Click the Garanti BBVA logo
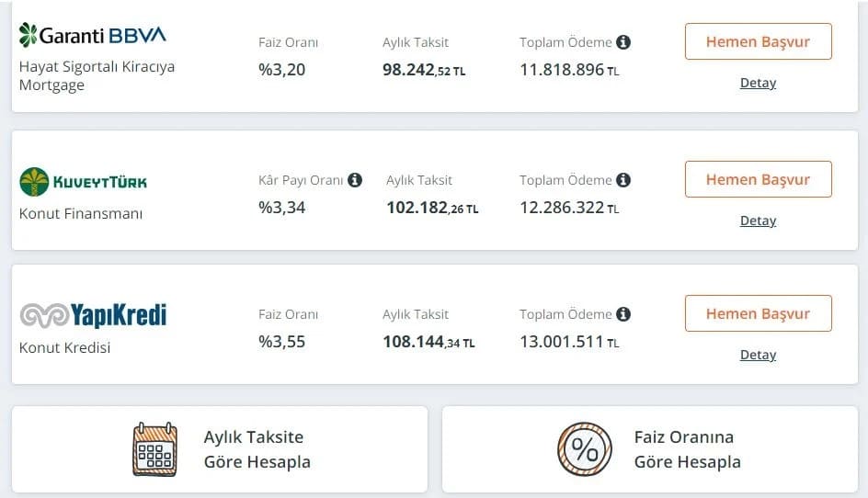868x498 pixels. [x=93, y=36]
